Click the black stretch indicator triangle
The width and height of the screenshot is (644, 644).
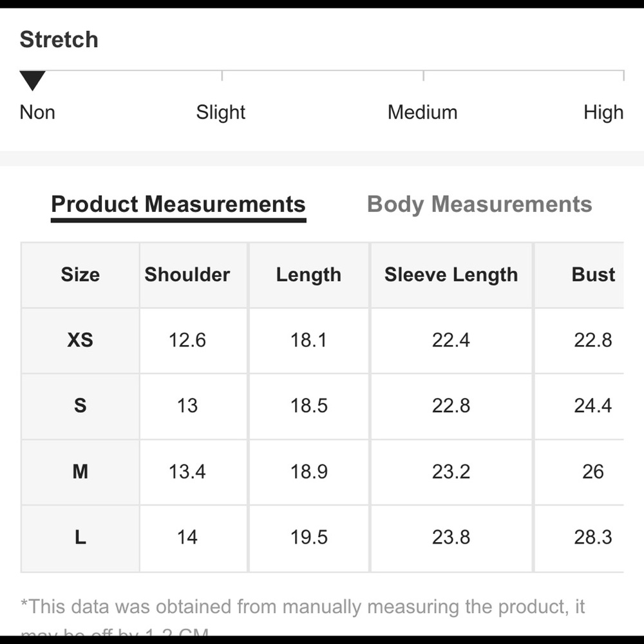(x=32, y=80)
